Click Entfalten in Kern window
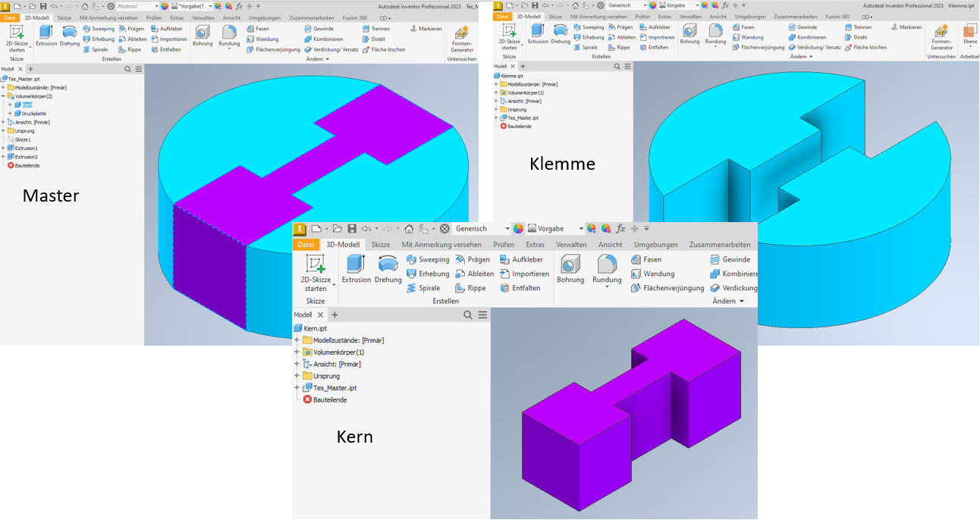Image resolution: width=980 pixels, height=520 pixels. click(520, 288)
